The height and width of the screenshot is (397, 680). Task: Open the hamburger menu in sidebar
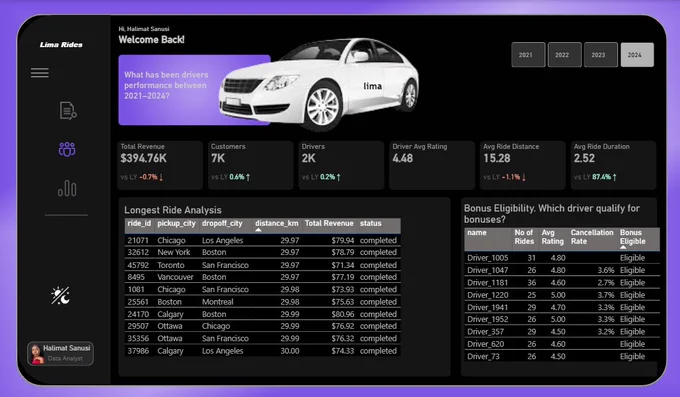coord(39,73)
